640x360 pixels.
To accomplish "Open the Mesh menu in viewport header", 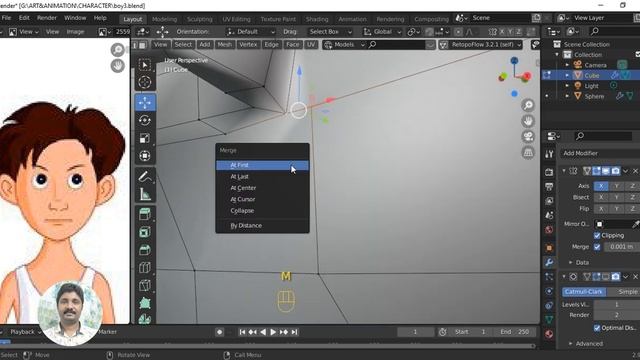I will [224, 44].
